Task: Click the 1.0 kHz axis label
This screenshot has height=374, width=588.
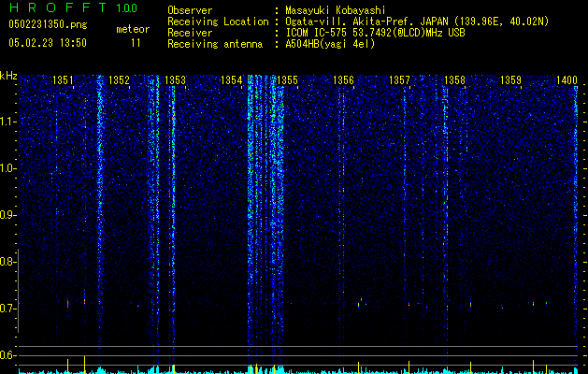Action: pyautogui.click(x=7, y=168)
